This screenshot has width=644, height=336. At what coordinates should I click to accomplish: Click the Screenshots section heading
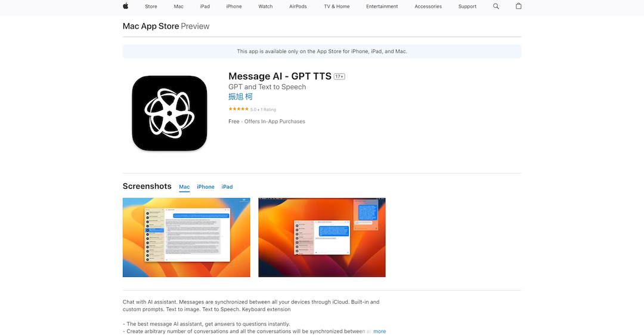(x=147, y=186)
